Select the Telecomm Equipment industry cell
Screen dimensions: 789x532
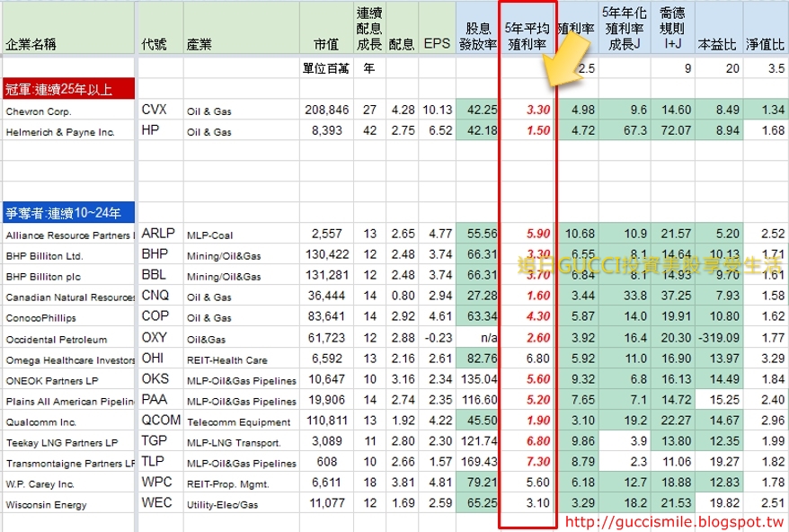point(242,421)
